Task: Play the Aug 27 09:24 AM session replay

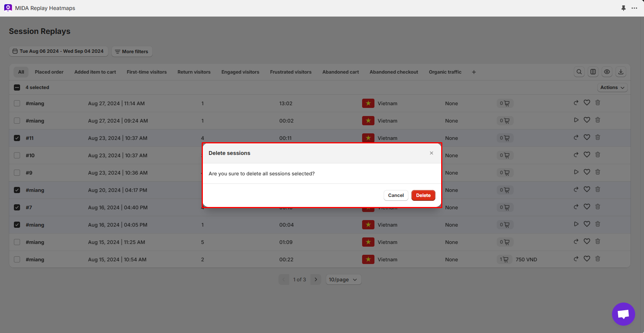Action: [576, 120]
